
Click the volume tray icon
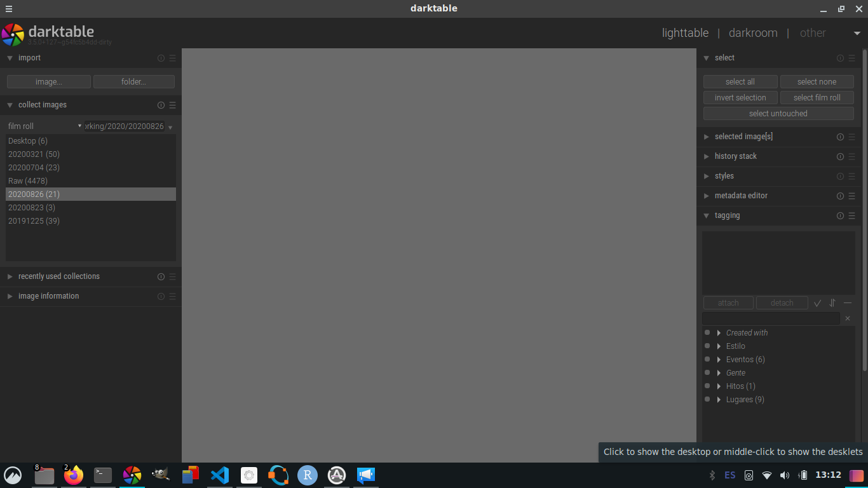click(x=785, y=475)
